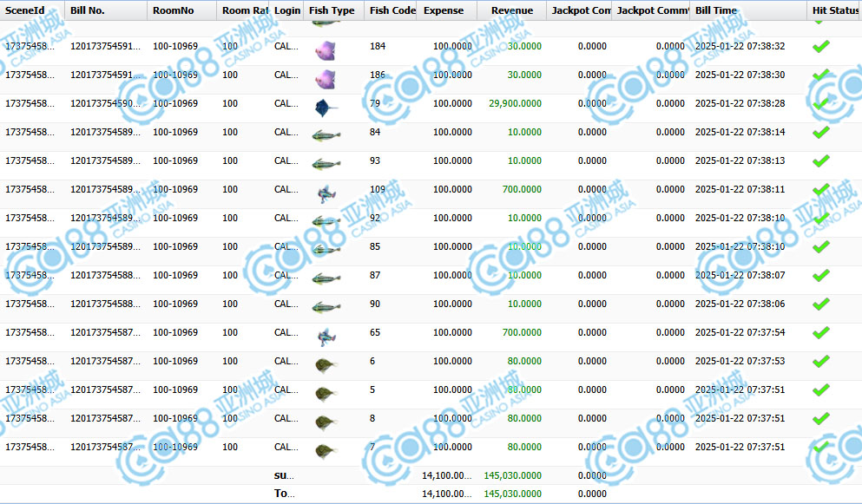Click the hit status checkmark for bill time 07:38:14
This screenshot has height=504, width=862.
point(821,133)
